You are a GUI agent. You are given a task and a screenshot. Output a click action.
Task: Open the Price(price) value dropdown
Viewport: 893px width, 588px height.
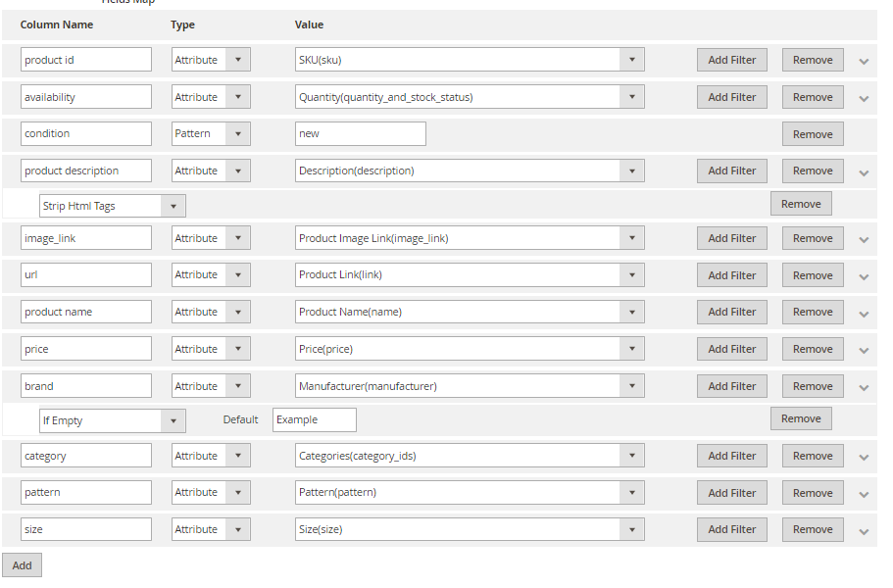click(x=470, y=349)
